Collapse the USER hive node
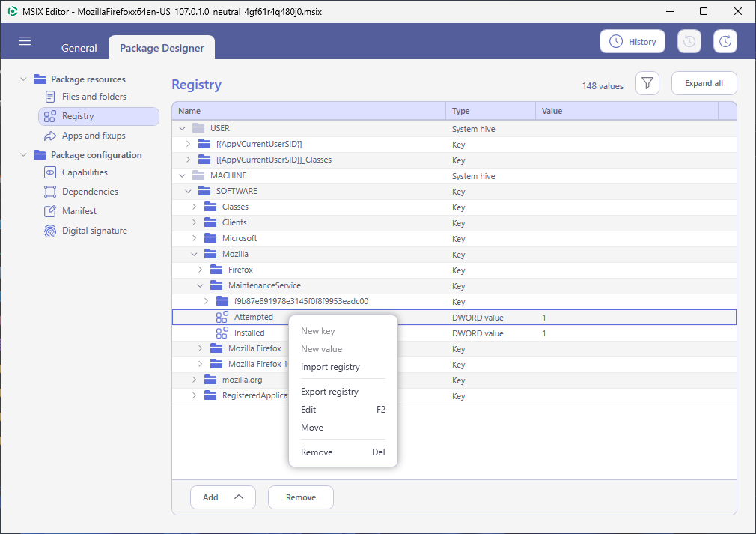 [182, 128]
